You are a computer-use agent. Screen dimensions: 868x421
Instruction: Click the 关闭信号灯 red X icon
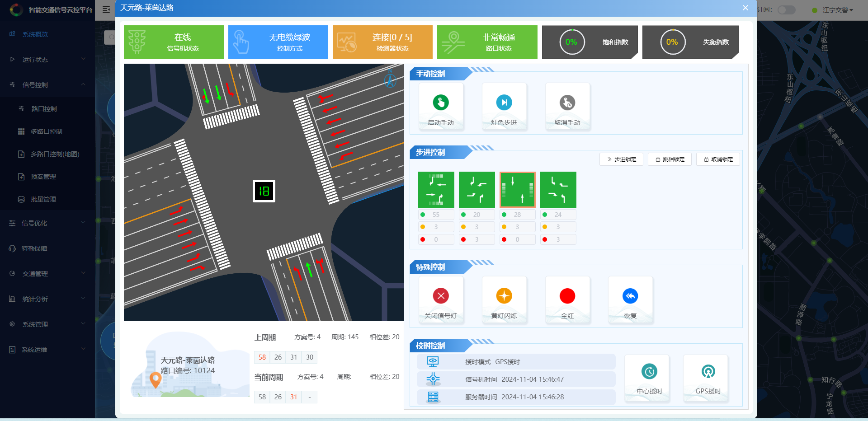[441, 296]
